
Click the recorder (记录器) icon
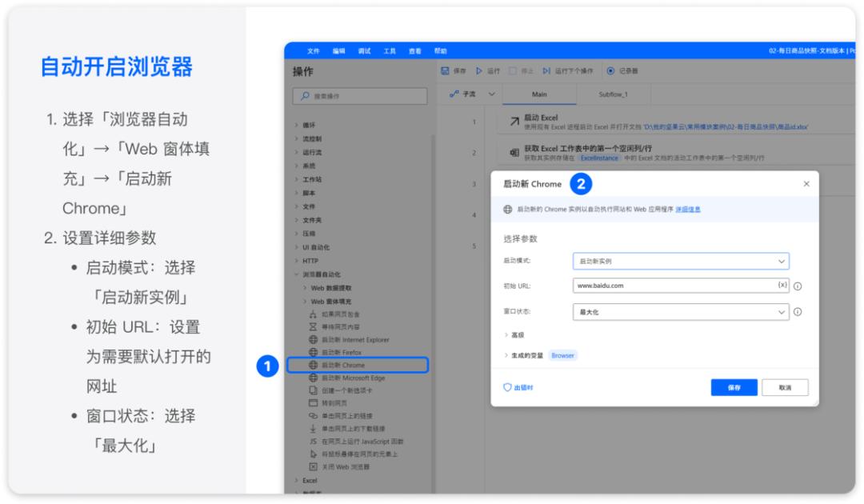(x=610, y=70)
